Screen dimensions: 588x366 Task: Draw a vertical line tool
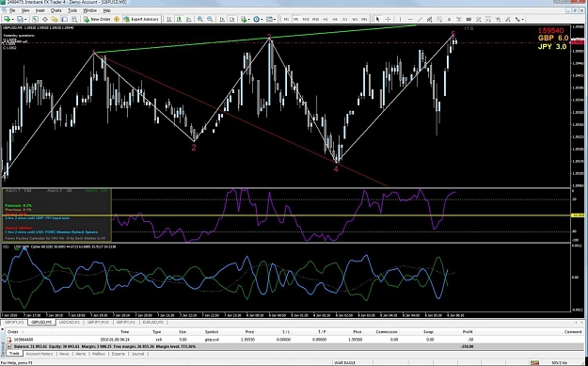(400, 19)
